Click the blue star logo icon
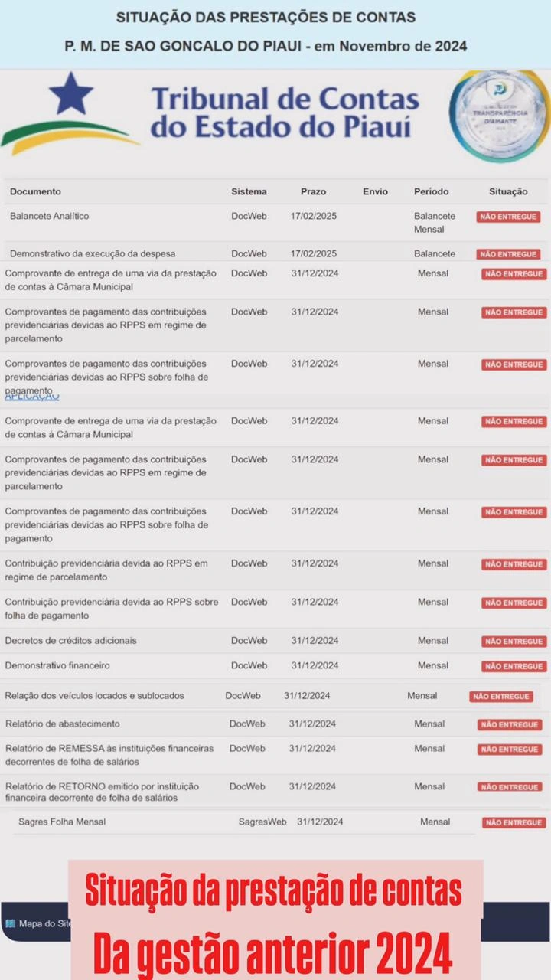 point(70,96)
